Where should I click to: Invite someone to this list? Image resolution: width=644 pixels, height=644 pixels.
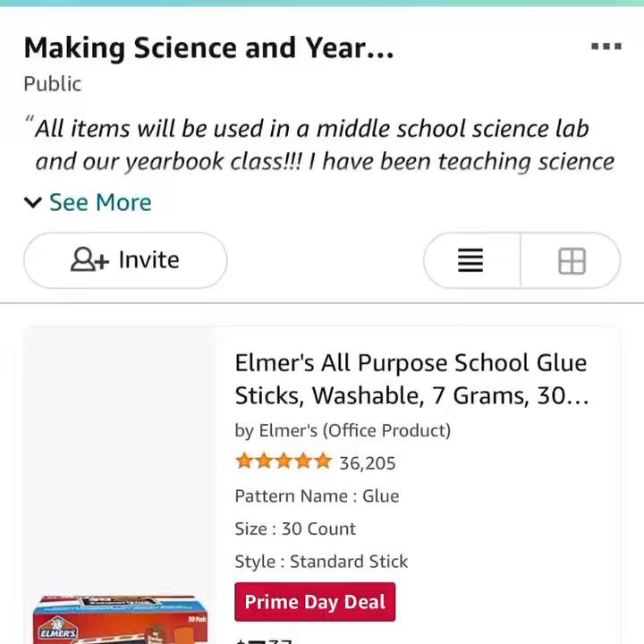click(125, 260)
